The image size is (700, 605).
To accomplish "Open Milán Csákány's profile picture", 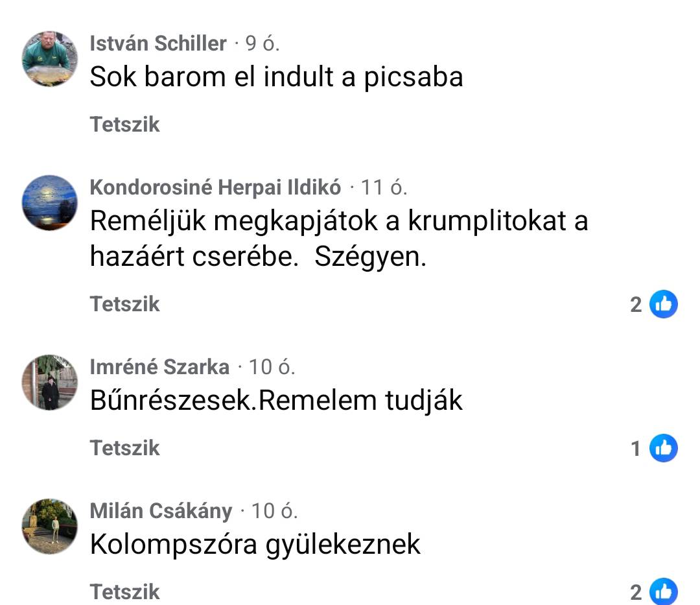I will [50, 526].
